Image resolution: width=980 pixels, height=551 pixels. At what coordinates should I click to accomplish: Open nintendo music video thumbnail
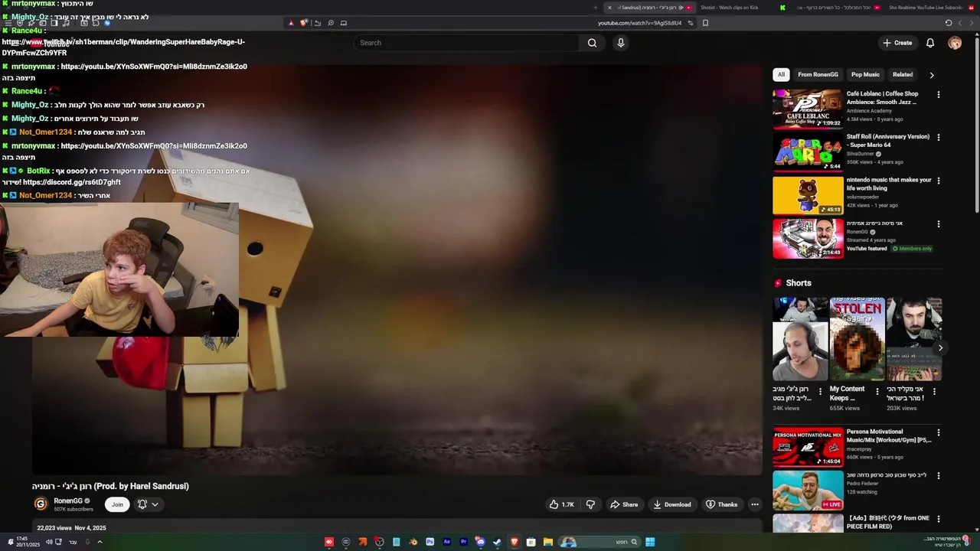pyautogui.click(x=808, y=195)
